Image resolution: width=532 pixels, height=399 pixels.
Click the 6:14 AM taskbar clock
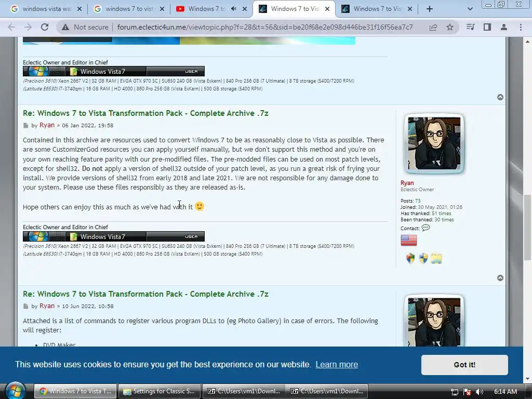[505, 392]
